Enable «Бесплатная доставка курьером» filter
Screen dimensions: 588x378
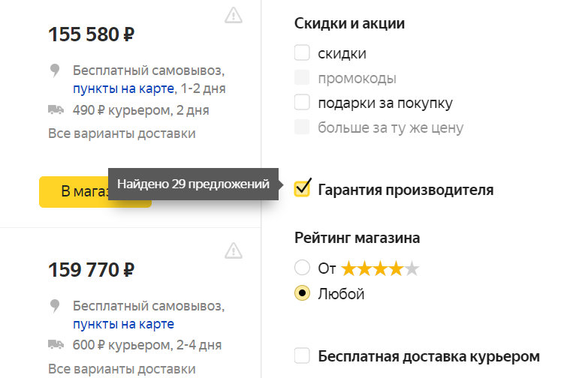[302, 355]
